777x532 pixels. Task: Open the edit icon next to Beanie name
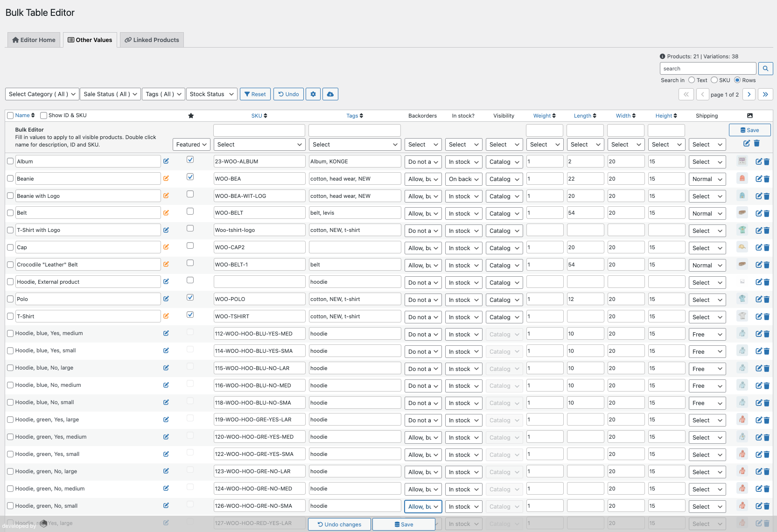pyautogui.click(x=166, y=178)
